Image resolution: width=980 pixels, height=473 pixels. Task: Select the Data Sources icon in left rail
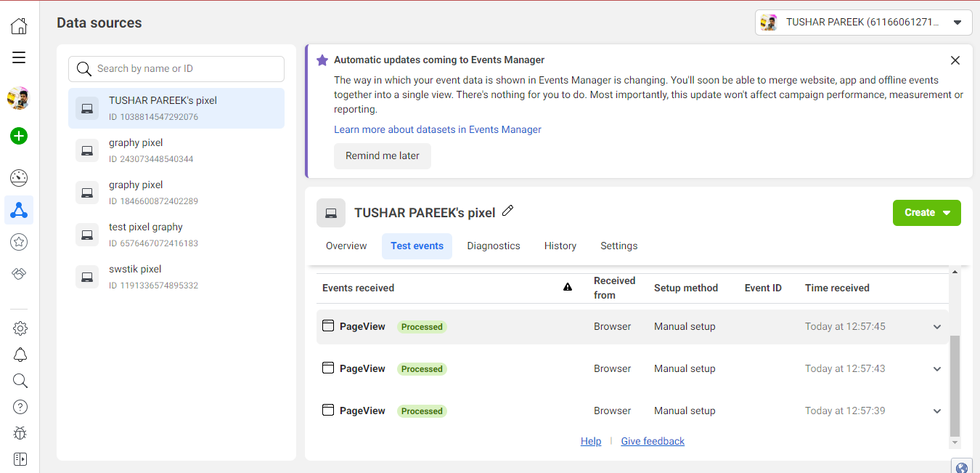(19, 210)
